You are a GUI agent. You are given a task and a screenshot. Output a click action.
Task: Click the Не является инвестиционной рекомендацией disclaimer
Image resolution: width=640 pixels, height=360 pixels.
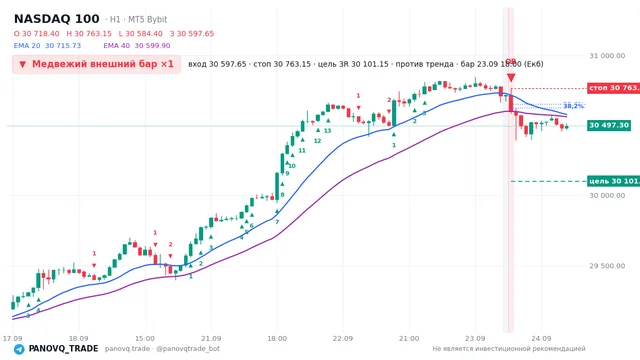click(x=509, y=349)
